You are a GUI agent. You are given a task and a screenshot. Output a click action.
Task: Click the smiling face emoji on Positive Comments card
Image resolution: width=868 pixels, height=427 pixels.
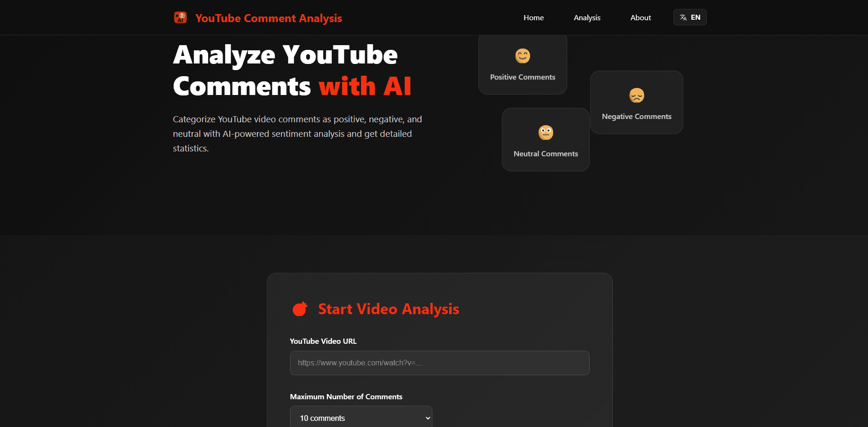[523, 56]
